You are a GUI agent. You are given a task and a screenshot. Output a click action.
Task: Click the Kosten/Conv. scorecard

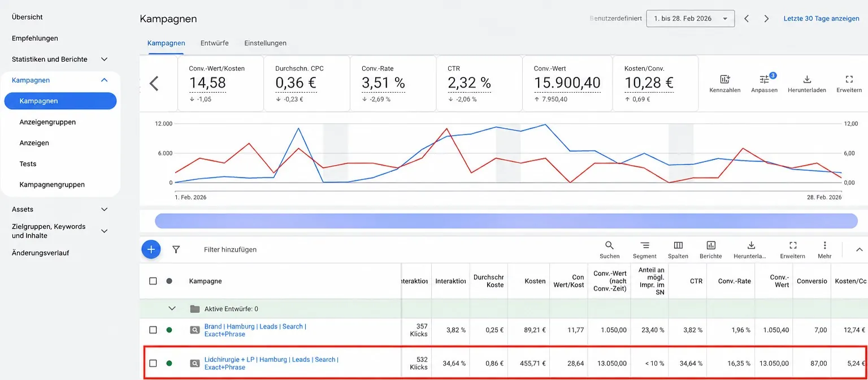pyautogui.click(x=656, y=83)
